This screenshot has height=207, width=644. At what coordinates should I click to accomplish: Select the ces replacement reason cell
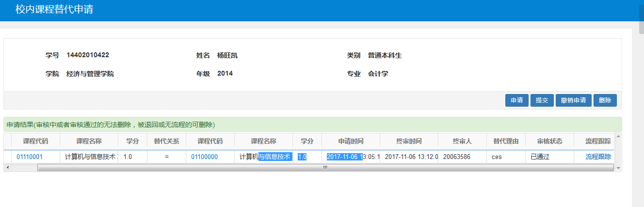click(x=497, y=157)
